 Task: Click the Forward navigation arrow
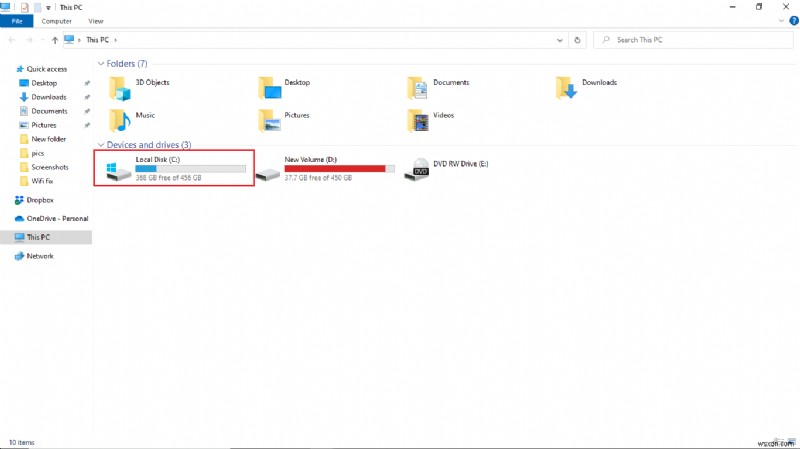tap(29, 40)
